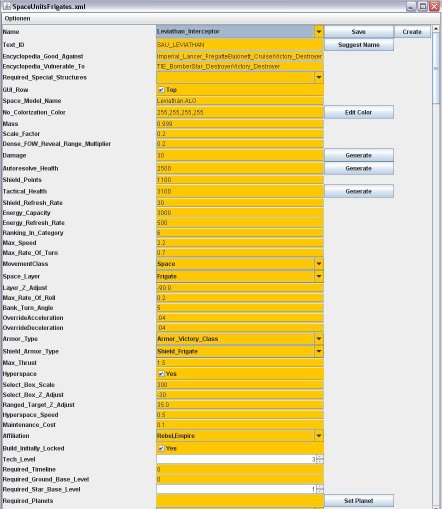Open the Affiliation dropdown
Screen dimensions: 442x509
(319, 436)
